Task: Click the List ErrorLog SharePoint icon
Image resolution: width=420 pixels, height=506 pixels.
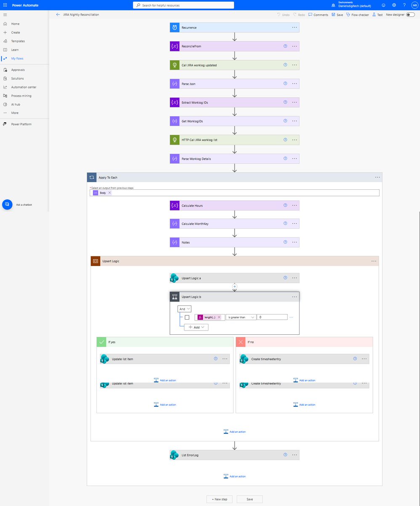Action: (174, 455)
